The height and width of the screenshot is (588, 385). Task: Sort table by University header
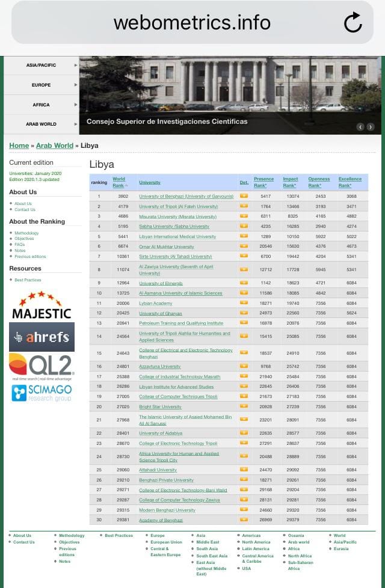(x=150, y=182)
